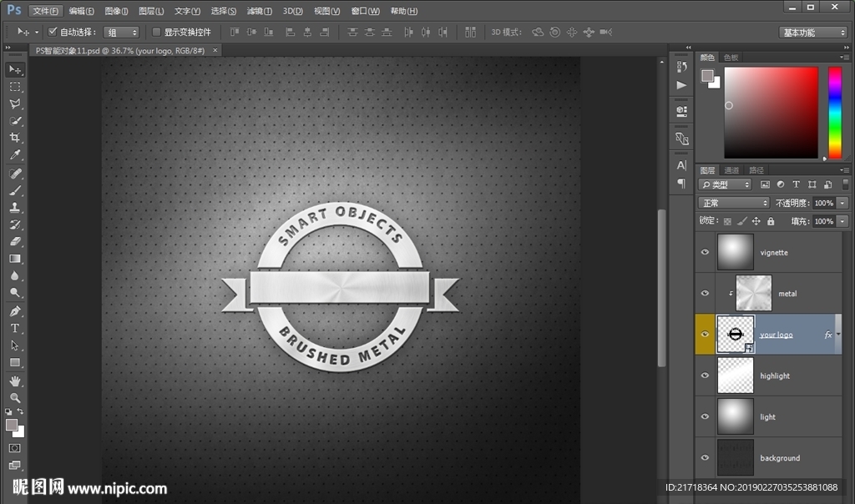
Task: Select the background layer
Action: click(779, 458)
